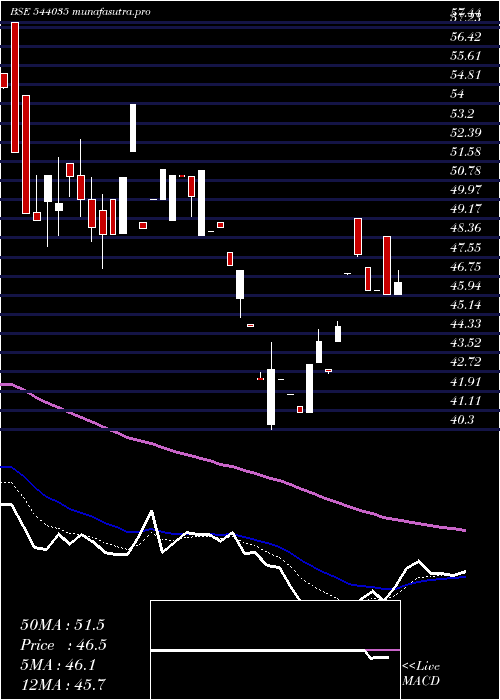The image size is (500, 700).
Task: Click the 54 price axis label
Action: pyautogui.click(x=457, y=94)
